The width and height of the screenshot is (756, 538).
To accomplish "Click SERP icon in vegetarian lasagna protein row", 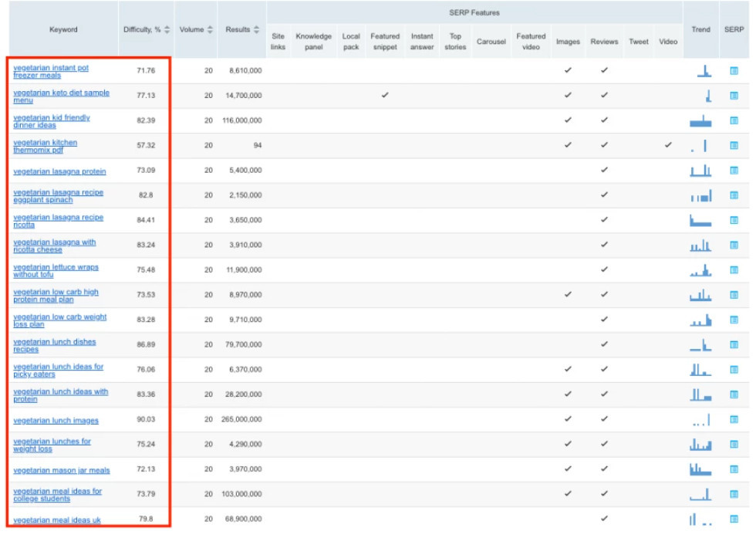I will [x=734, y=171].
